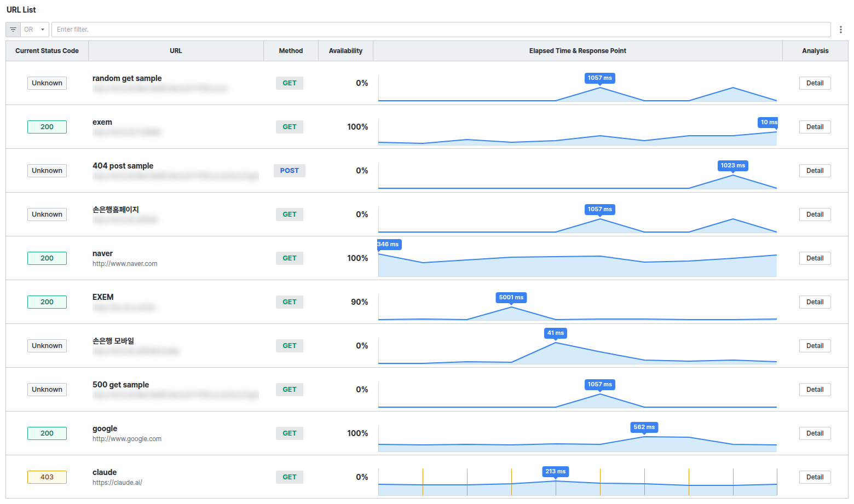The height and width of the screenshot is (504, 854).
Task: Select the 5001 ms marker on EXEM chart
Action: coord(511,298)
